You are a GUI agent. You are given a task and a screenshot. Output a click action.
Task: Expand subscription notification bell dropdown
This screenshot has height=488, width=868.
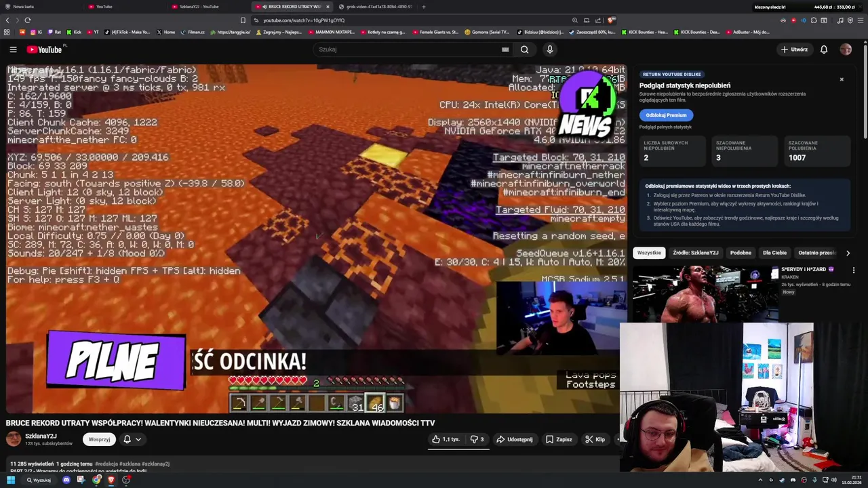[x=132, y=439]
